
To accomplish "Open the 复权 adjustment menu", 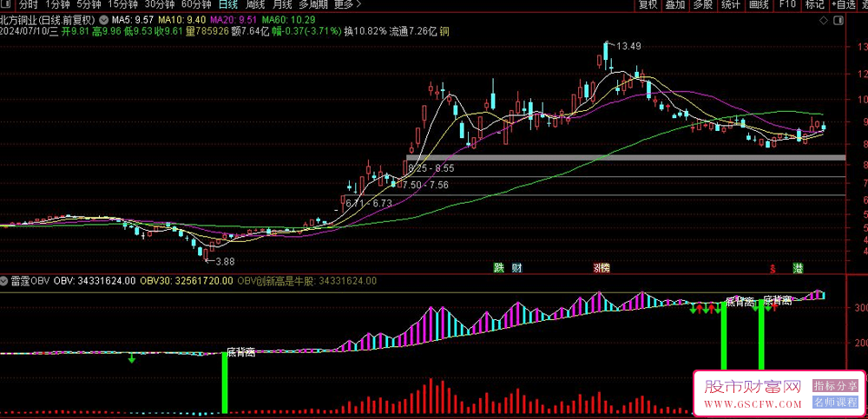I will click(x=648, y=5).
